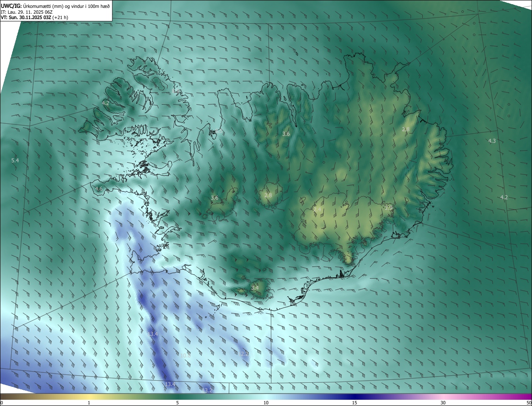This screenshot has width=532, height=406.
Task: Click the 13.2 value above the color bar
Action: tap(207, 390)
